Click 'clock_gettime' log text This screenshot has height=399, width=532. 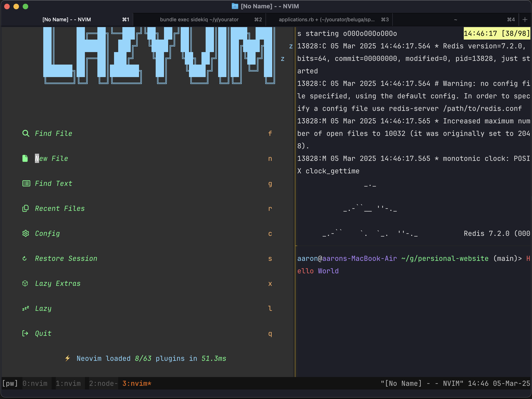[332, 171]
